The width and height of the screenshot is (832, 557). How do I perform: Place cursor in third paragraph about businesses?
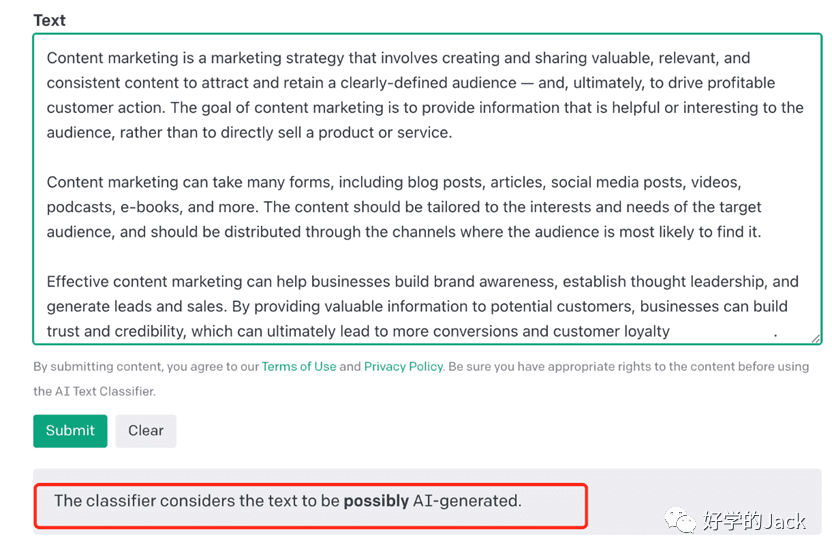pyautogui.click(x=422, y=306)
